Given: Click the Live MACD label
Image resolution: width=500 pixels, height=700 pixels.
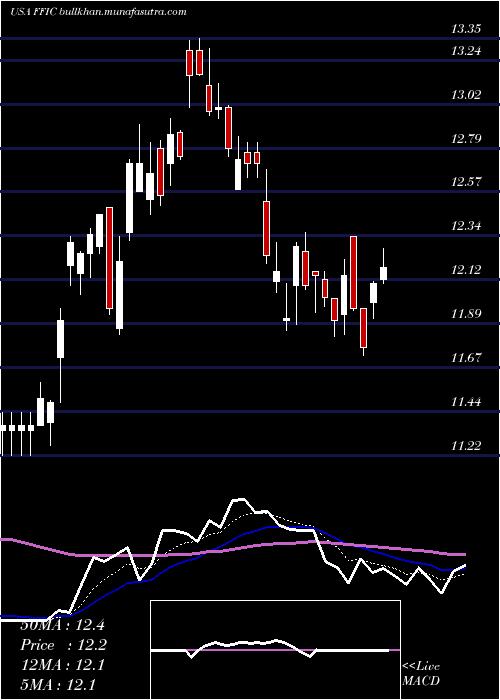Looking at the screenshot, I should (x=421, y=674).
